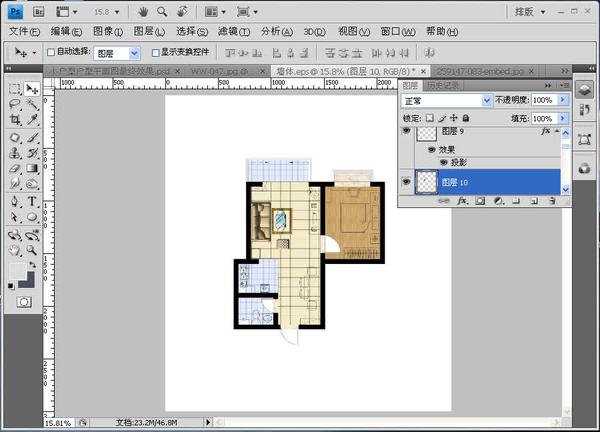Select the Brush tool
This screenshot has width=600, height=432.
pos(32,137)
